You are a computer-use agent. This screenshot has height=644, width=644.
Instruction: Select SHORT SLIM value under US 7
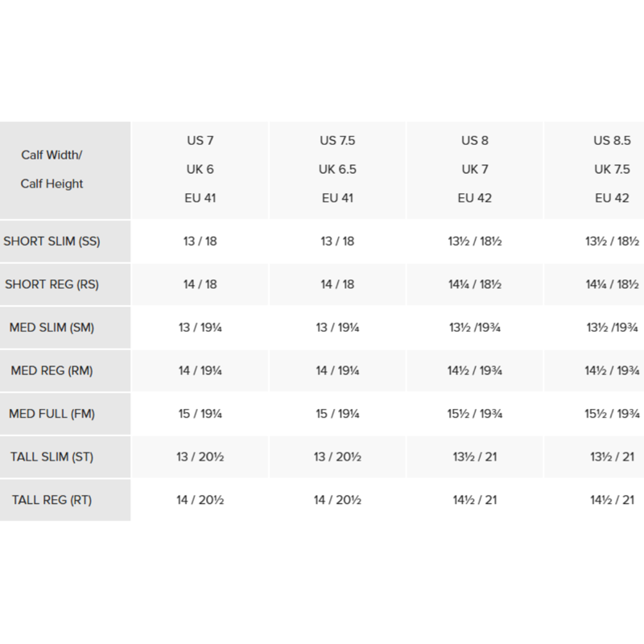[200, 241]
